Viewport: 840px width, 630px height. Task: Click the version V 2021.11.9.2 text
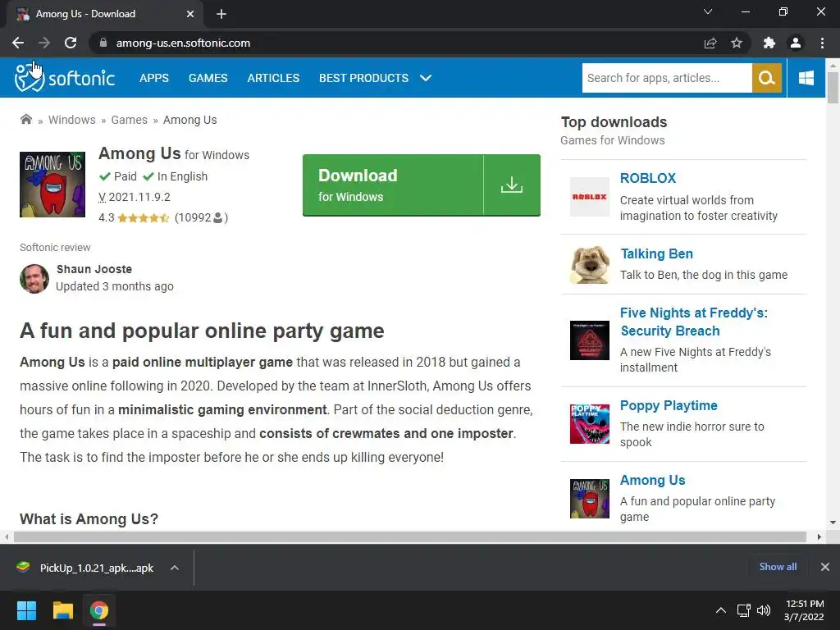135,197
